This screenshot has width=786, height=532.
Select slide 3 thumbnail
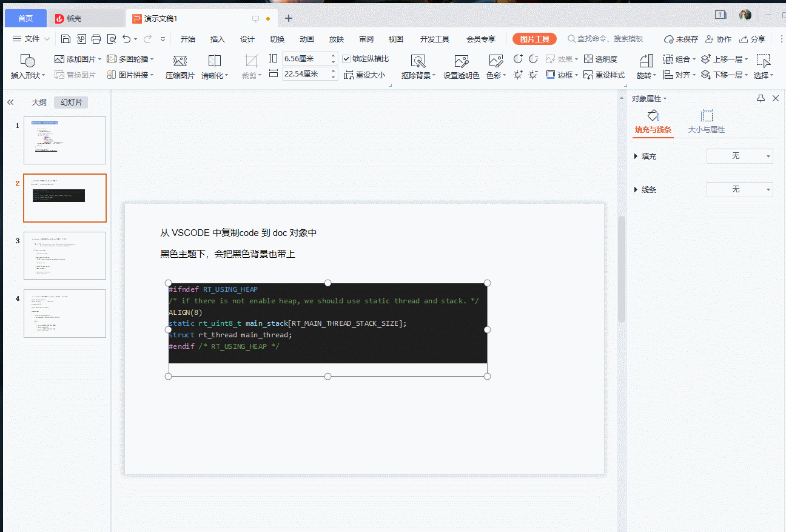click(65, 255)
